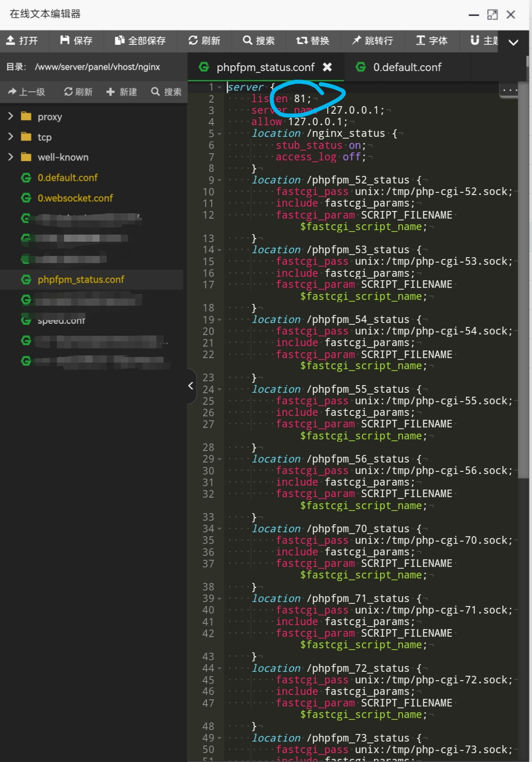Open Font (字体) settings
532x762 pixels.
[x=432, y=41]
